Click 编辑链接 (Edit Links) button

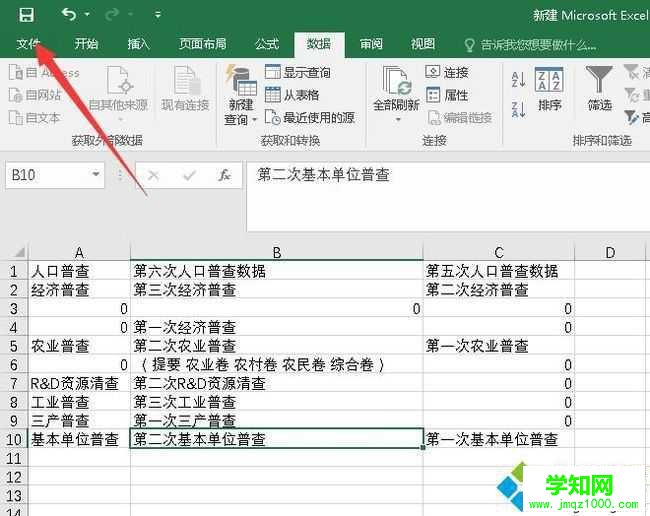pos(460,118)
